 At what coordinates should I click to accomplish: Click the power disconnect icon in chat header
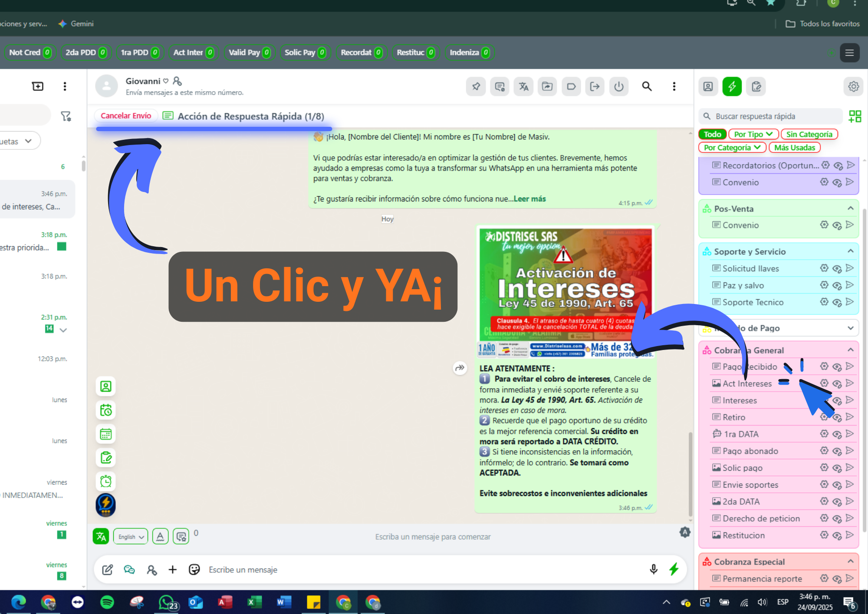coord(619,86)
